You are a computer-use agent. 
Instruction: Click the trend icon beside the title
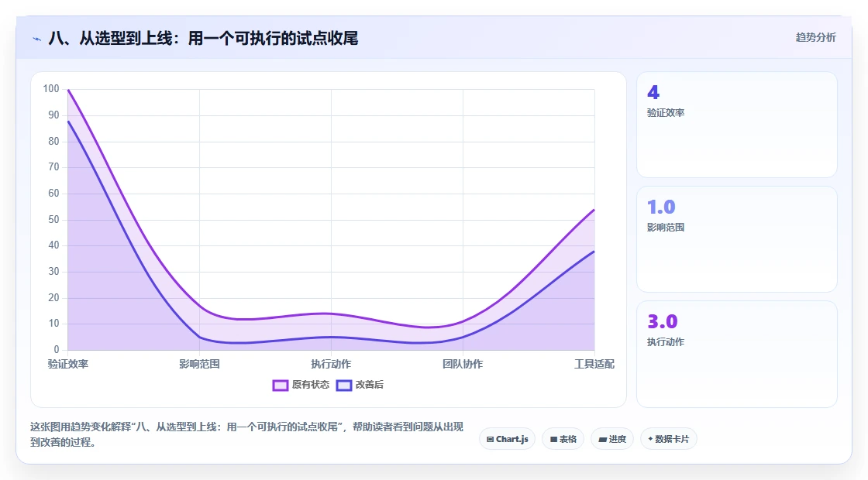(x=37, y=39)
